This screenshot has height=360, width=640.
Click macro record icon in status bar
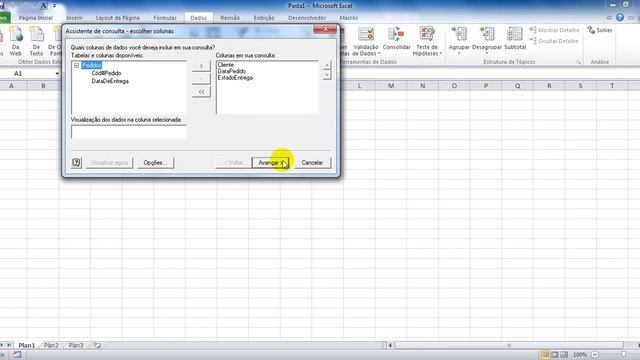point(17,355)
